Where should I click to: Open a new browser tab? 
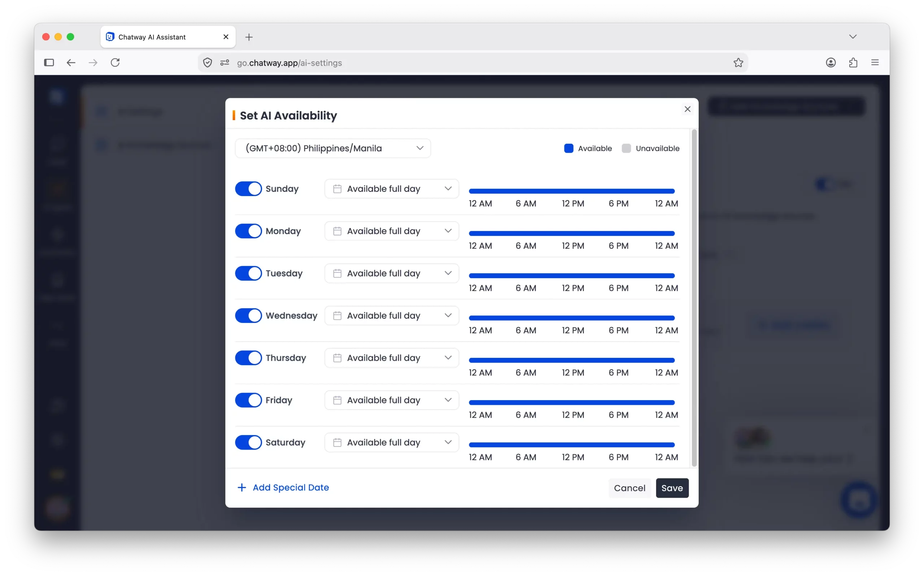249,37
